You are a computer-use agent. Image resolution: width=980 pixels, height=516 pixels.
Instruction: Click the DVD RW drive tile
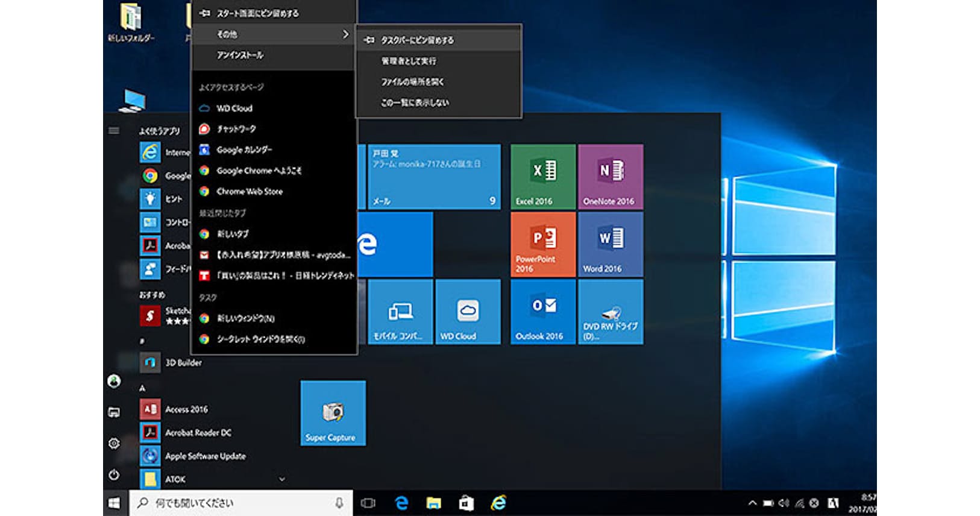tap(610, 312)
